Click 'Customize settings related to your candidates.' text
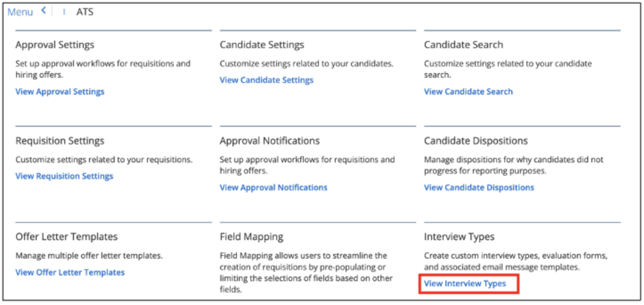The image size is (644, 305). click(306, 64)
